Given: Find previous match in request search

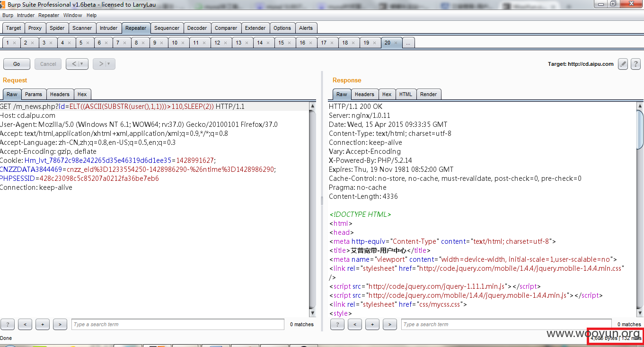Looking at the screenshot, I should coord(25,324).
